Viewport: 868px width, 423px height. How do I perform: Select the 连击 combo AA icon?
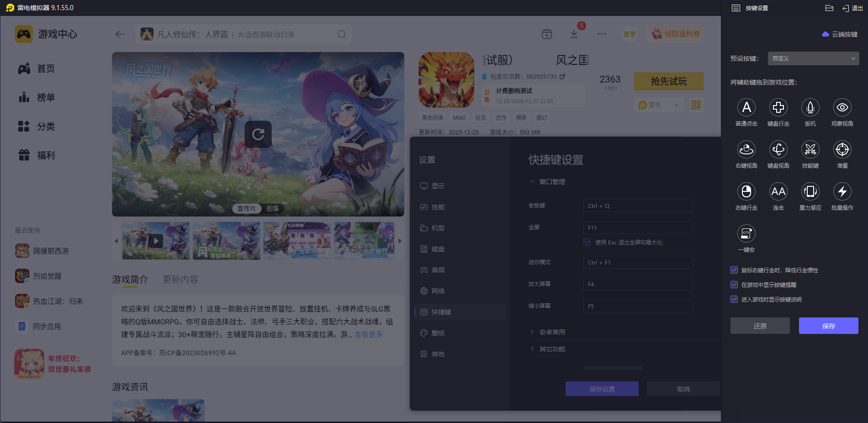tap(778, 191)
